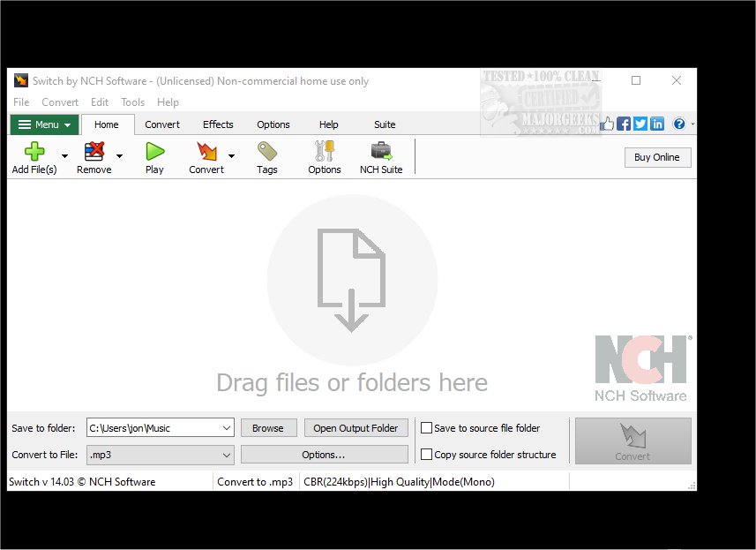Expand the Convert toolbar dropdown arrow
The width and height of the screenshot is (756, 550).
[231, 156]
